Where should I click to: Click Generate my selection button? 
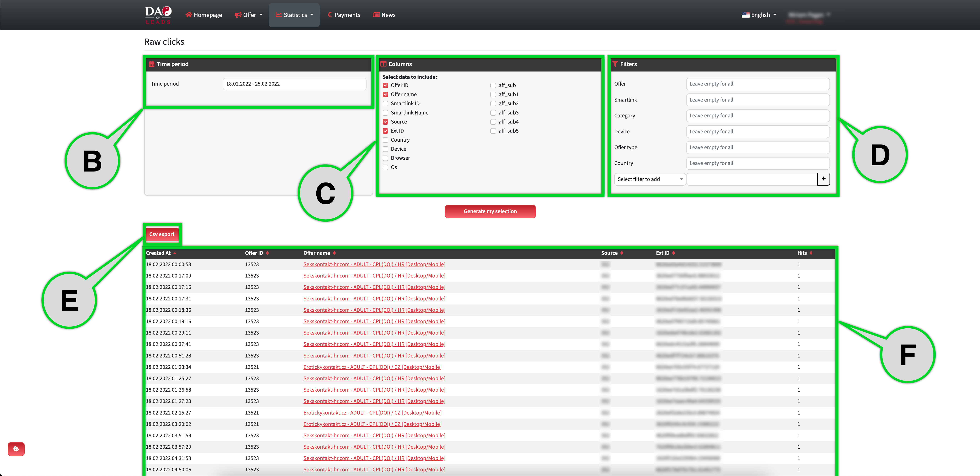[490, 211]
